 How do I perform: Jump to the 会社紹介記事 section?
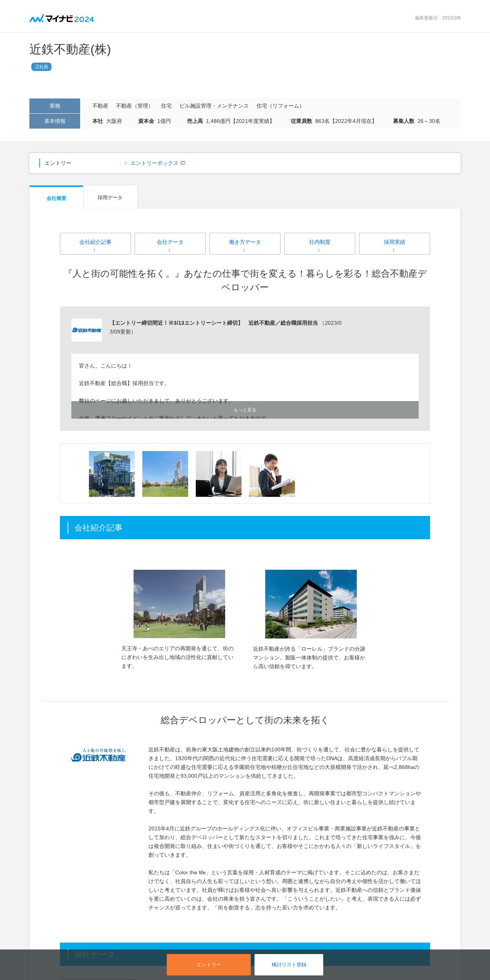click(95, 243)
